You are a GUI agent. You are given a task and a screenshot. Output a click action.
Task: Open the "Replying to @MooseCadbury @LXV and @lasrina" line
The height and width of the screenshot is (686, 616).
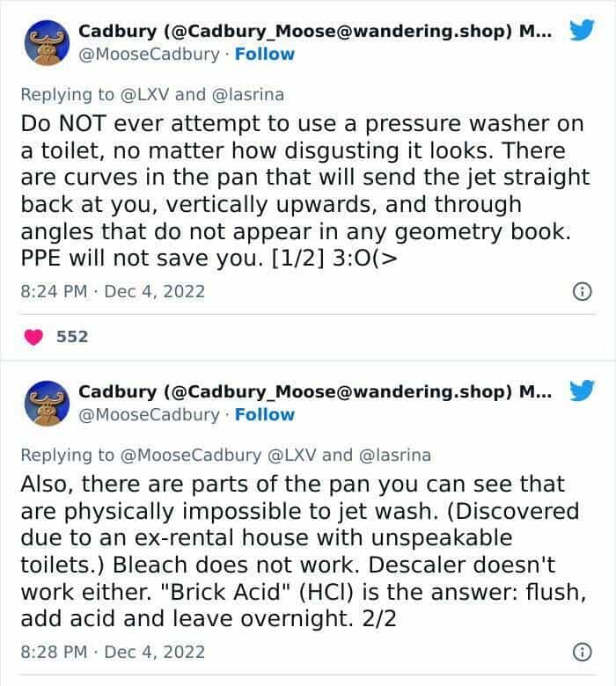click(225, 455)
